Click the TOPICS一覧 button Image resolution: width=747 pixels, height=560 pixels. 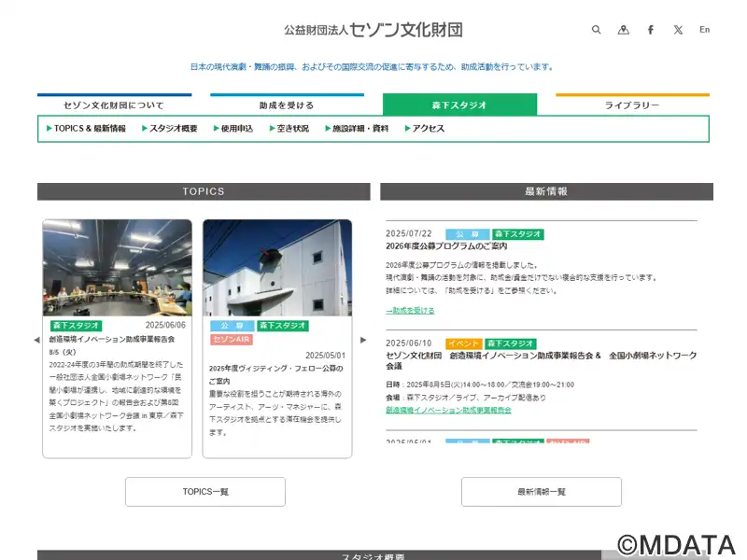click(205, 492)
